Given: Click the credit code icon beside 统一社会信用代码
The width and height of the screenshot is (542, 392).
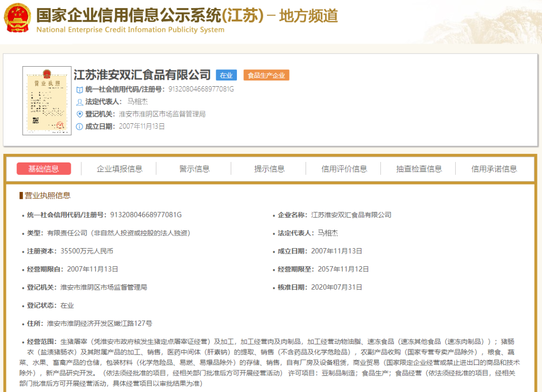Looking at the screenshot, I should point(79,90).
